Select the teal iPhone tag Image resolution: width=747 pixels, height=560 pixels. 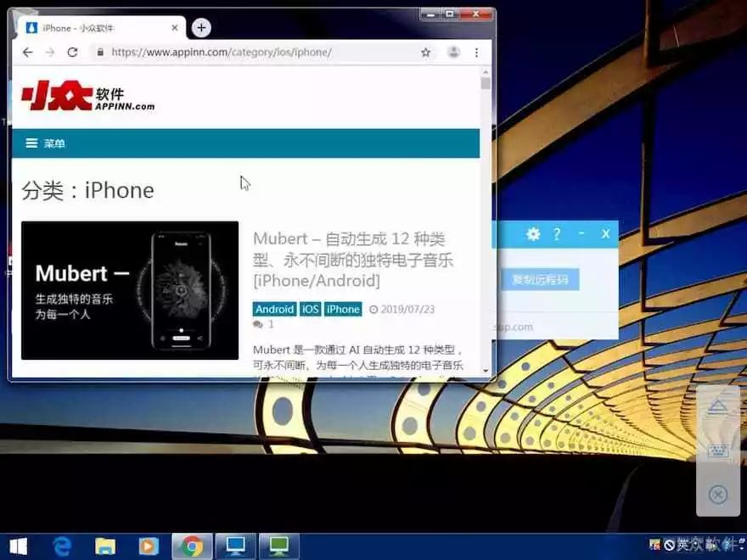tap(343, 309)
